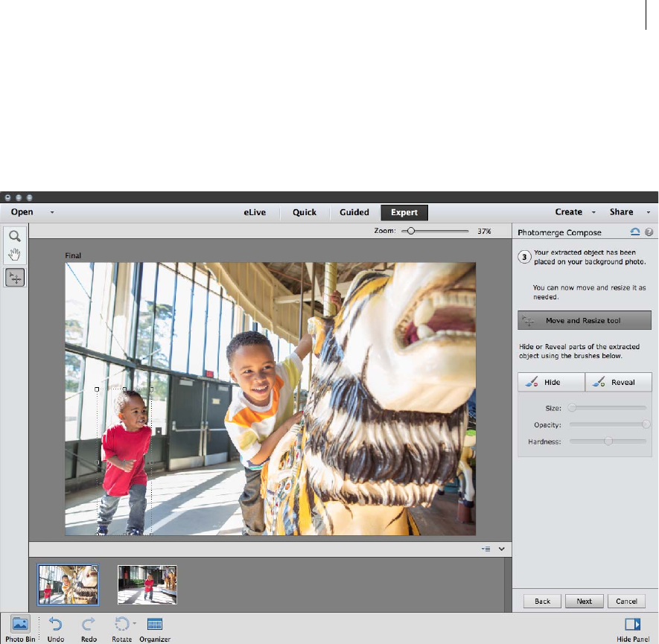This screenshot has height=644, width=659.
Task: Select the Zoom tool magnifier icon
Action: coord(14,236)
